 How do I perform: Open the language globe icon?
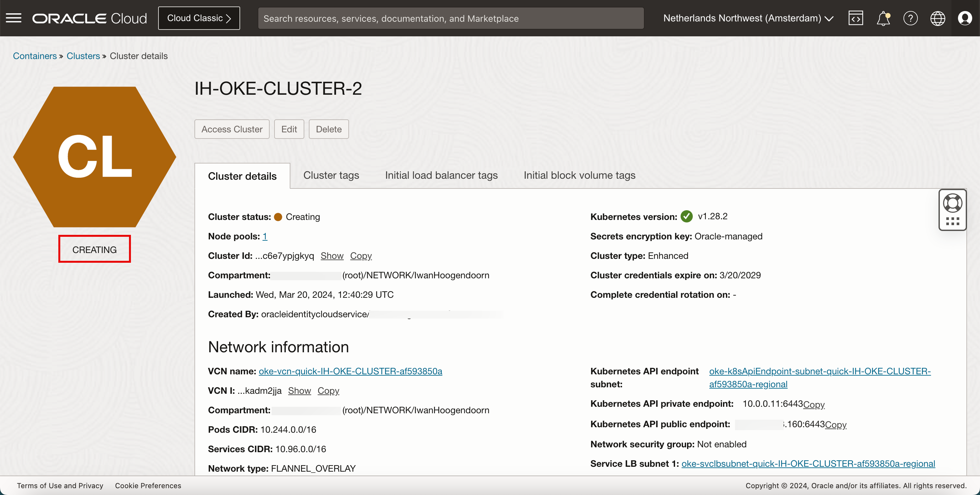(x=938, y=18)
